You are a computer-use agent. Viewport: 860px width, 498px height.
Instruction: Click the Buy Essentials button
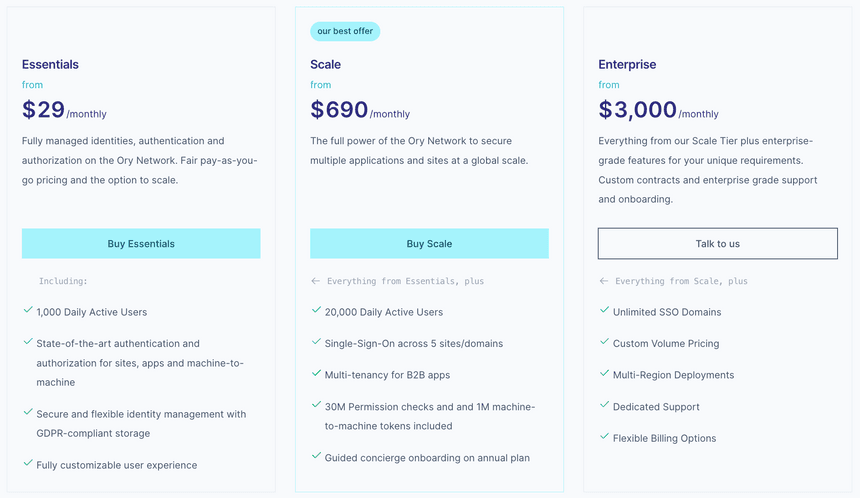[141, 244]
